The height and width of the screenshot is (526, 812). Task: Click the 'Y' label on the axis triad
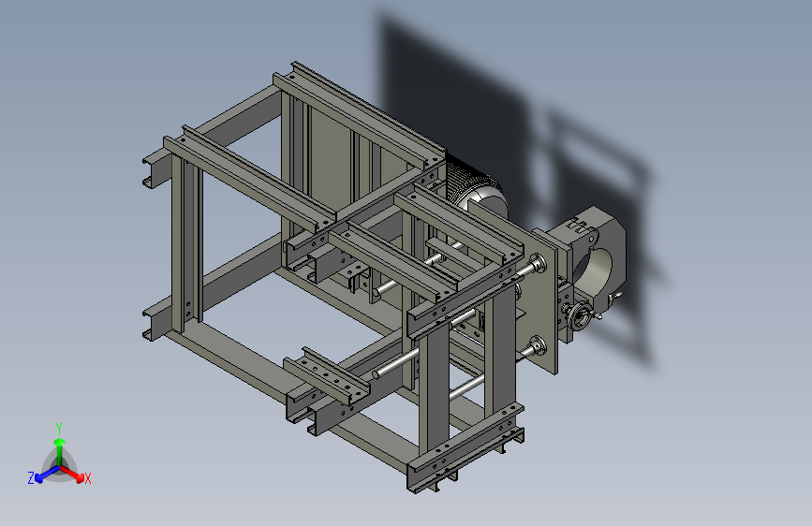pyautogui.click(x=59, y=429)
